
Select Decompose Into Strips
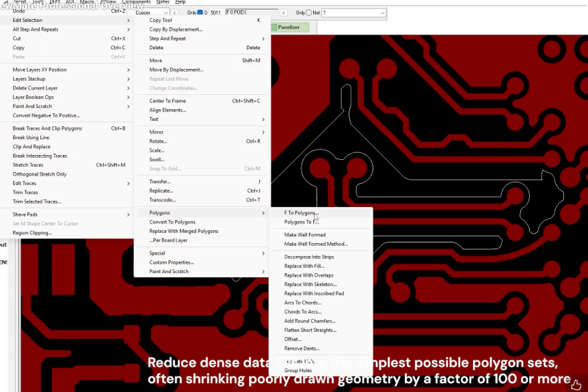click(321, 257)
